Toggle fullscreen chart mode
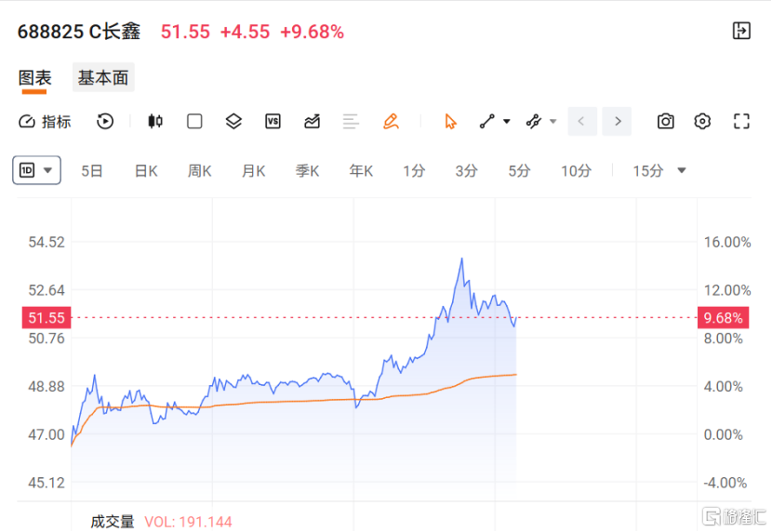The height and width of the screenshot is (532, 772). click(741, 121)
